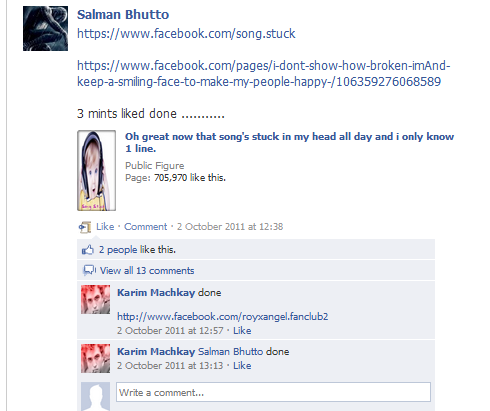Open the 2 October 2011 at 12:38 timestamp

pyautogui.click(x=230, y=227)
